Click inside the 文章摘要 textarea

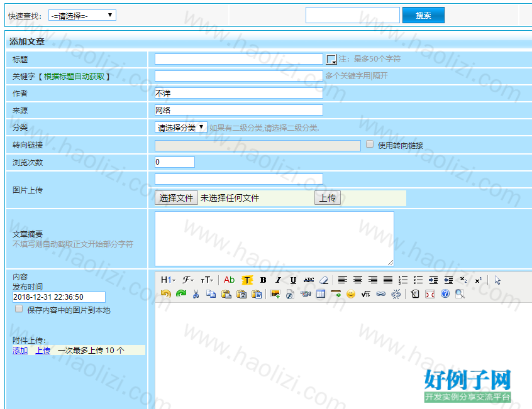(274, 239)
